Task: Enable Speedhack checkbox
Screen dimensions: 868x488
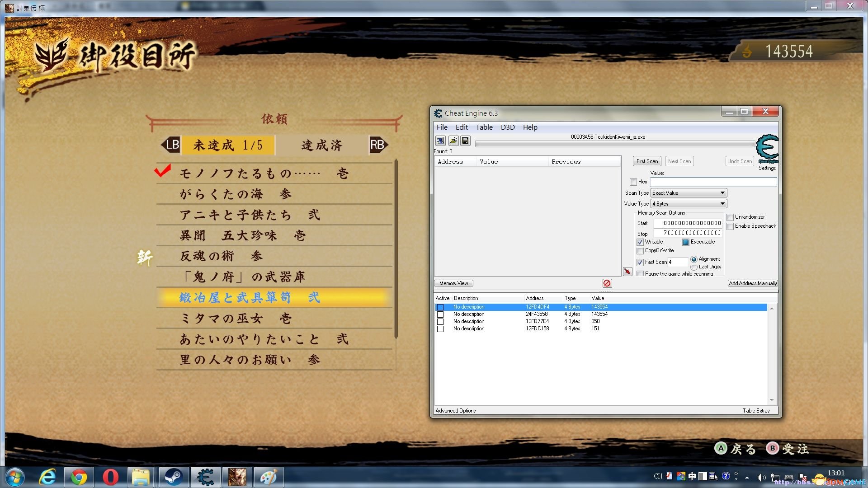Action: click(x=730, y=226)
